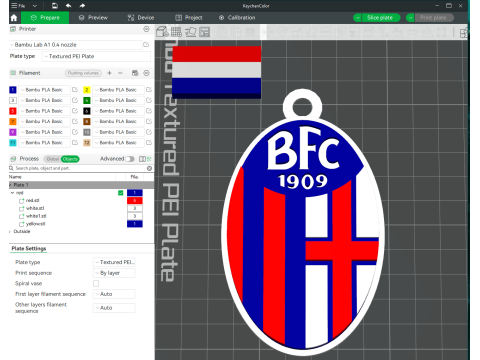Switch to the Prepare tab
The width and height of the screenshot is (480, 360).
click(x=45, y=18)
